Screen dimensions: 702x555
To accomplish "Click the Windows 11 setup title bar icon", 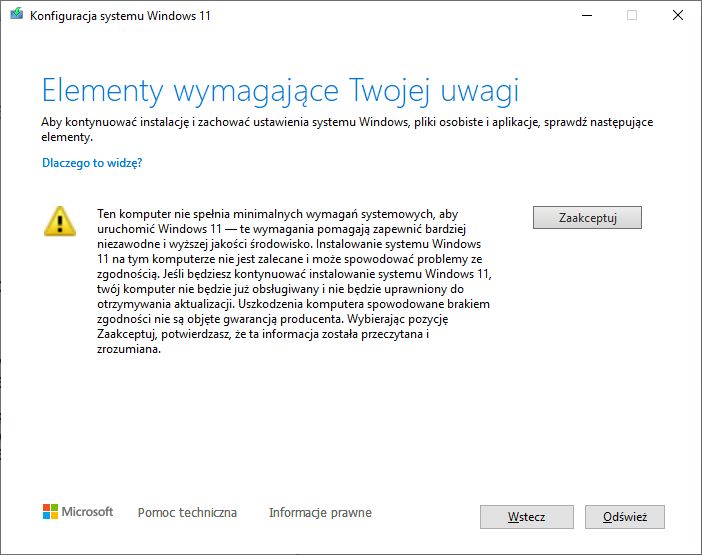I will click(17, 14).
